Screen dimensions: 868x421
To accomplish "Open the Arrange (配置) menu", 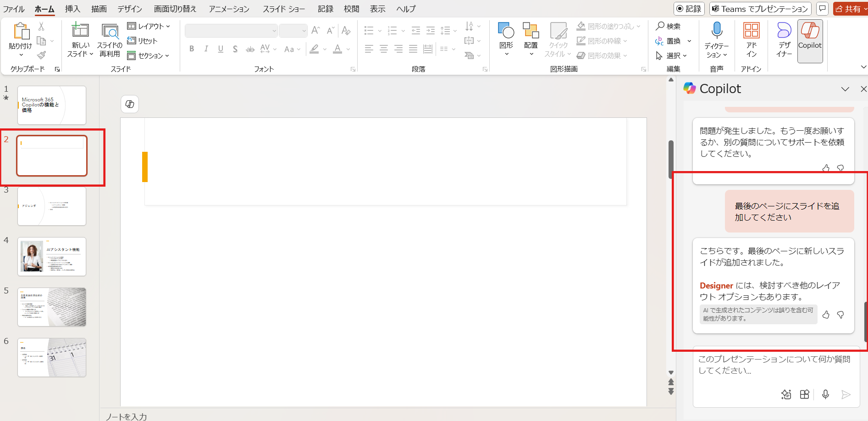I will click(x=531, y=39).
